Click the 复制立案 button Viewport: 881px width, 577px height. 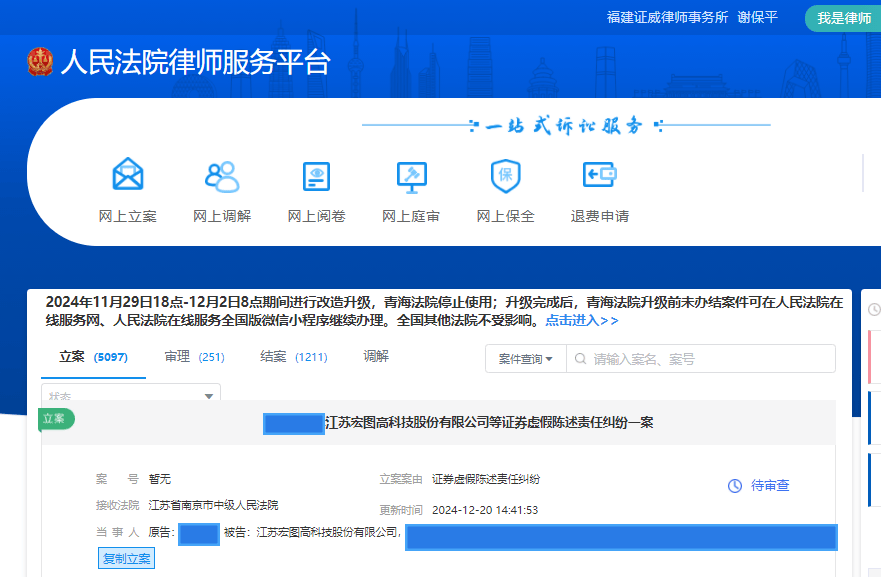tap(126, 558)
